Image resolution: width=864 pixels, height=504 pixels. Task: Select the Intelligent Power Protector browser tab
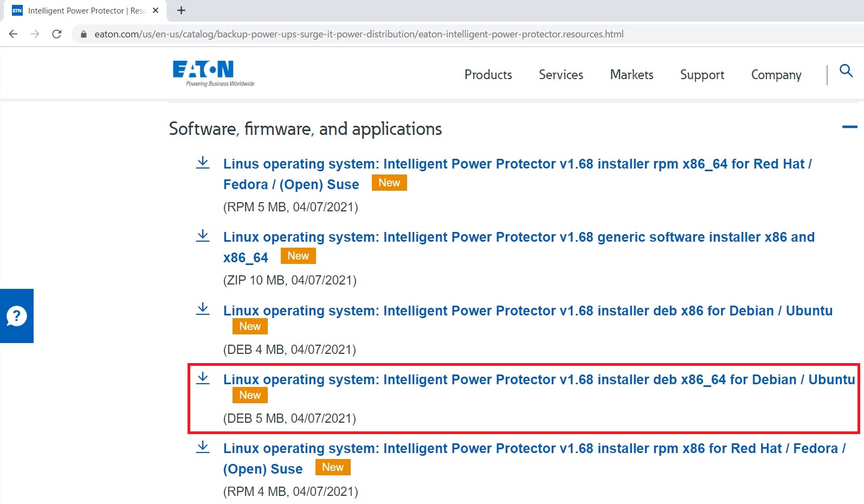pyautogui.click(x=84, y=10)
